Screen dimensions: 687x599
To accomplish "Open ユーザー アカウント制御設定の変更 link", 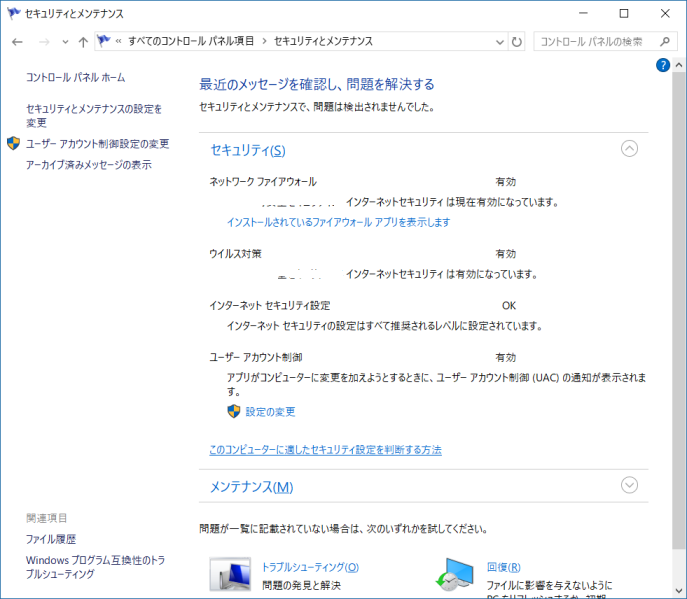I will pos(97,144).
